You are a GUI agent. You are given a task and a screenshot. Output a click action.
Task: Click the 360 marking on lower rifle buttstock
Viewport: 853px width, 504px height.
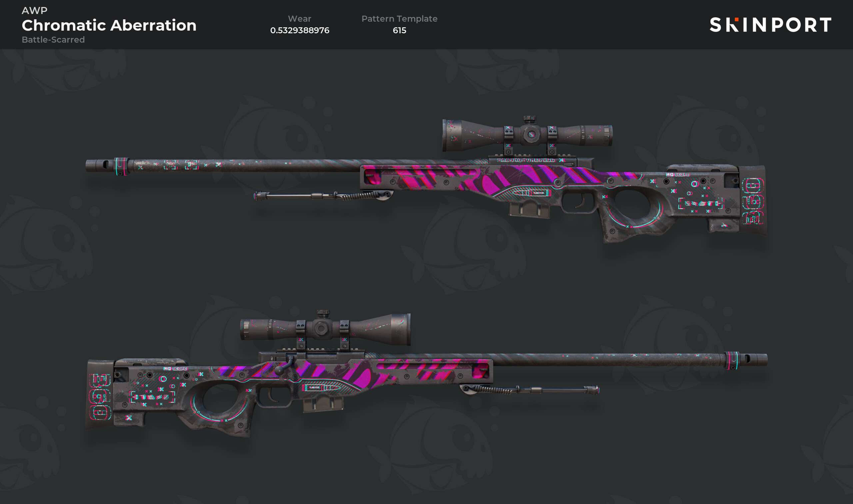point(100,396)
